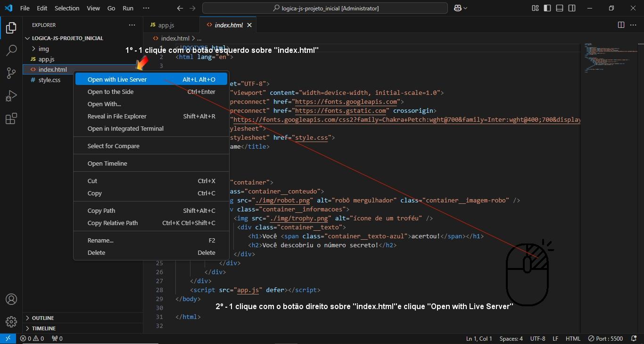Open the Search view in activity bar
644x344 pixels.
point(11,50)
